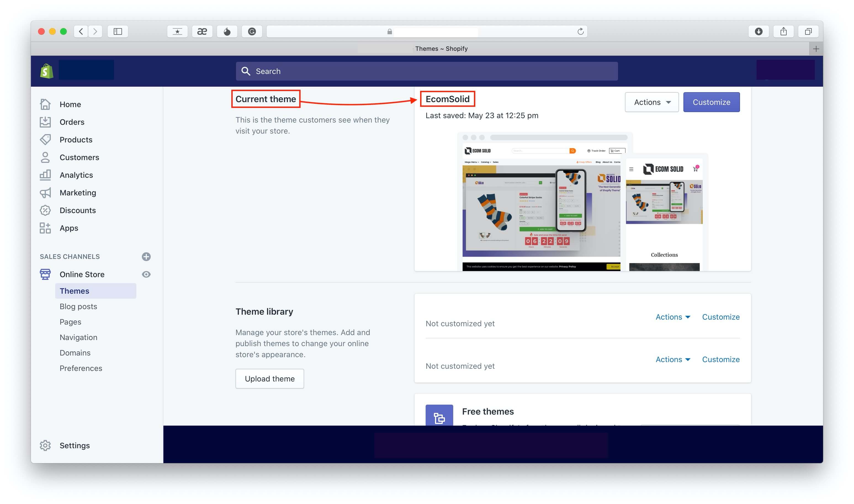The image size is (854, 504).
Task: Open Actions dropdown for second library theme
Action: click(673, 359)
